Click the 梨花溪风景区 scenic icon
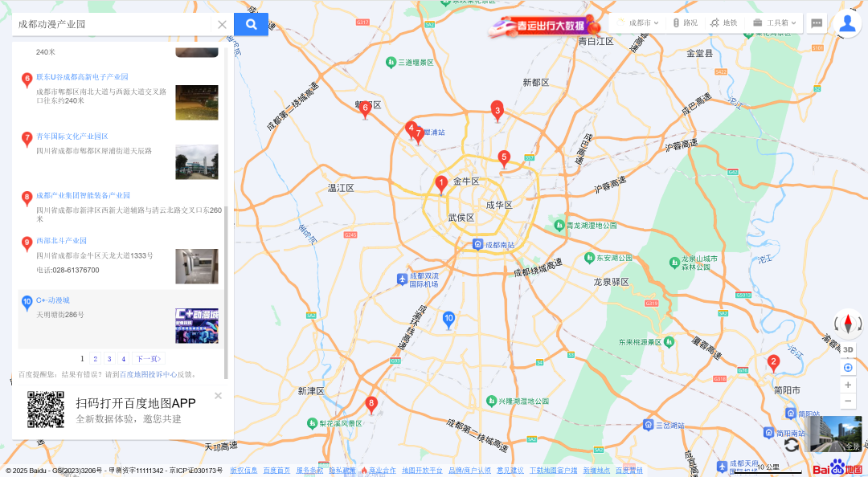 312,423
